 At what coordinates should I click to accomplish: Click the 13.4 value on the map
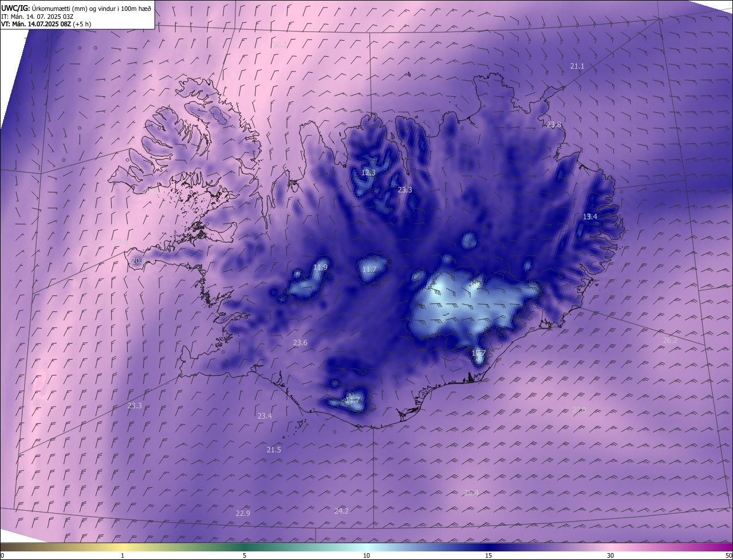(x=590, y=217)
